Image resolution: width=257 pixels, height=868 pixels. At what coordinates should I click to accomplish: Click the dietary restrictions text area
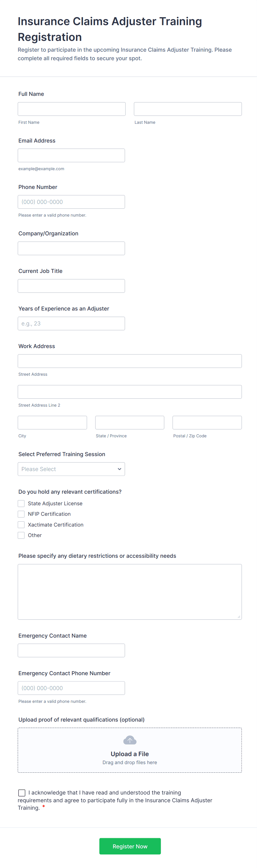[x=130, y=592]
